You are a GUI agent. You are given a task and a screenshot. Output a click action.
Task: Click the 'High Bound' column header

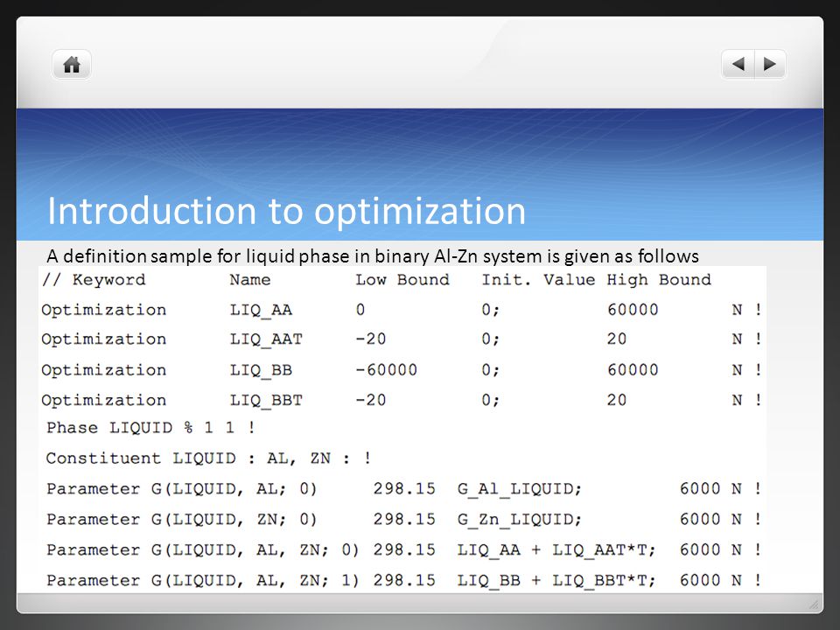[x=659, y=280]
